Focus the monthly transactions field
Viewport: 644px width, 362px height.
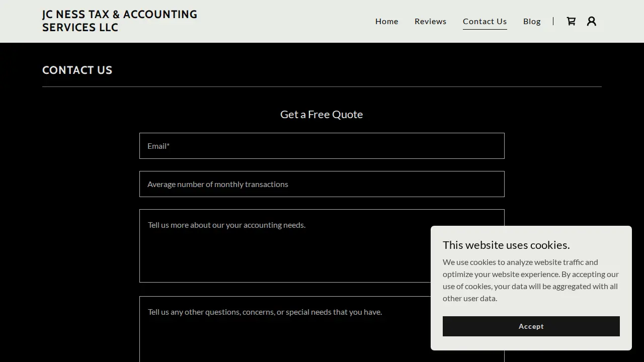click(322, 184)
